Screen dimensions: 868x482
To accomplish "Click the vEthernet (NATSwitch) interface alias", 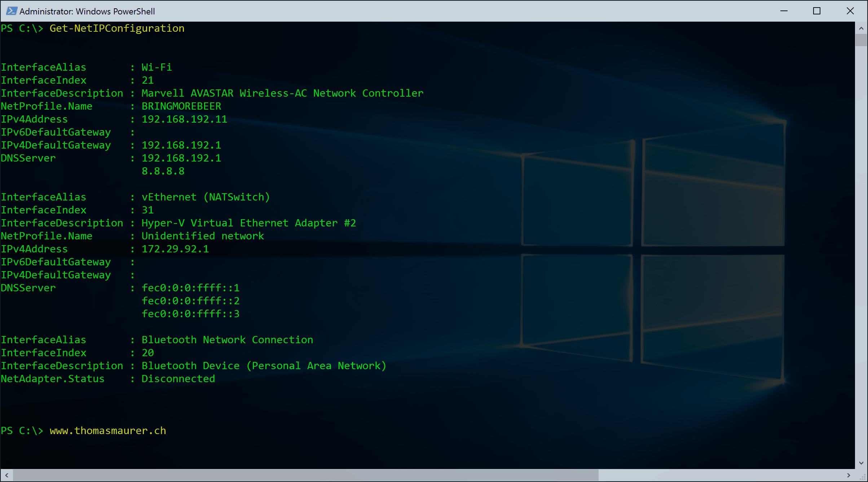I will [206, 197].
